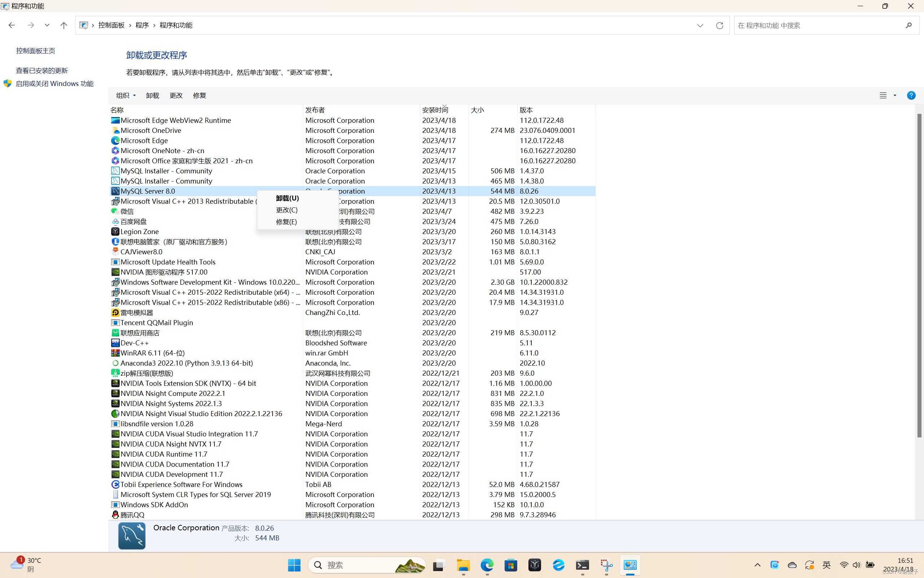Select Windows SDK AddOn row
Viewport: 924px width, 578px height.
click(352, 505)
